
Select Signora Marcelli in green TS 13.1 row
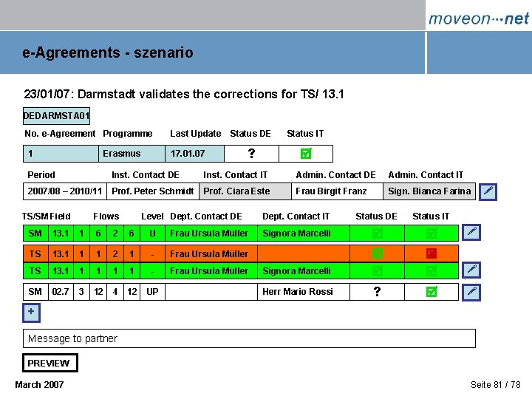[304, 270]
